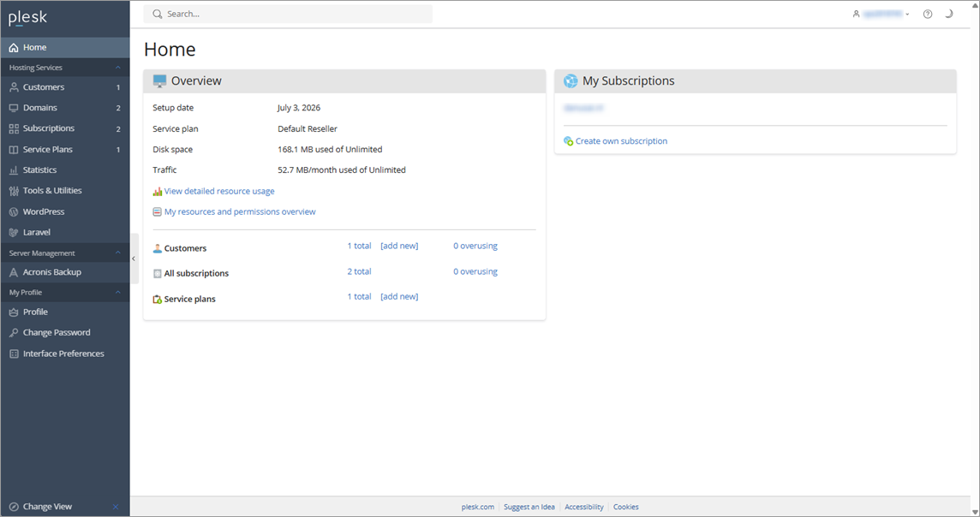This screenshot has height=517, width=980.
Task: Click the Laravel icon in sidebar
Action: [14, 232]
